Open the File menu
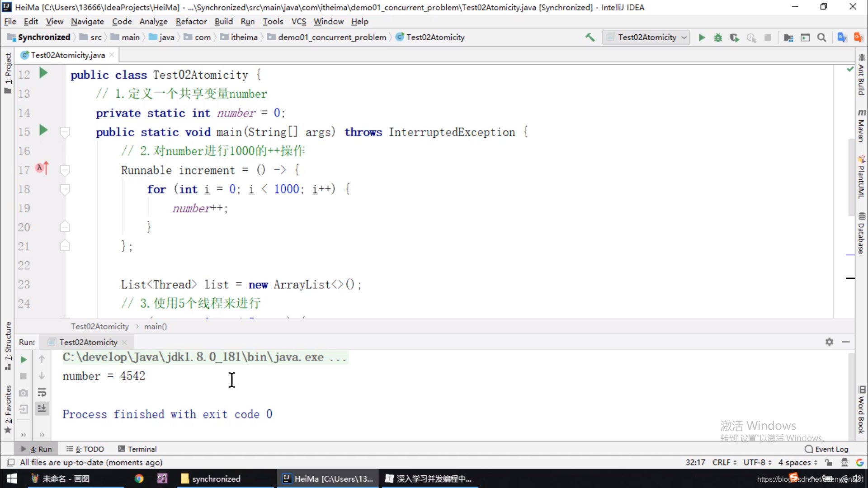 click(10, 21)
